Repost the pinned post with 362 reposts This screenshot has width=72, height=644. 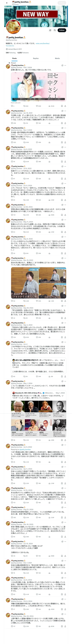26,106
